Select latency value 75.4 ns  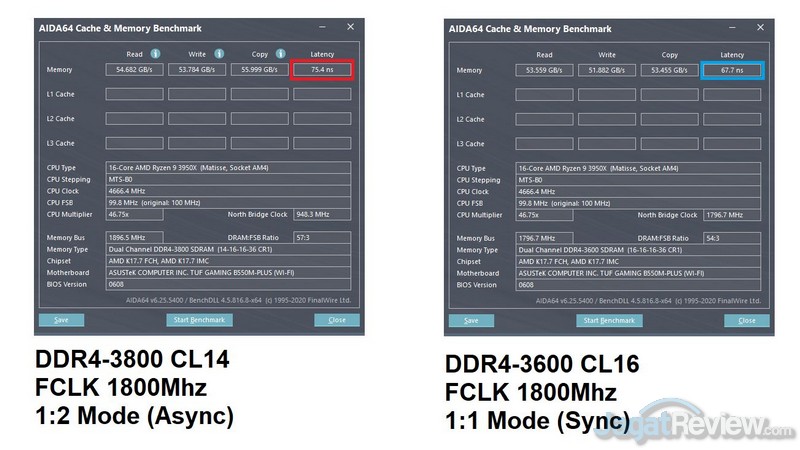tap(322, 69)
